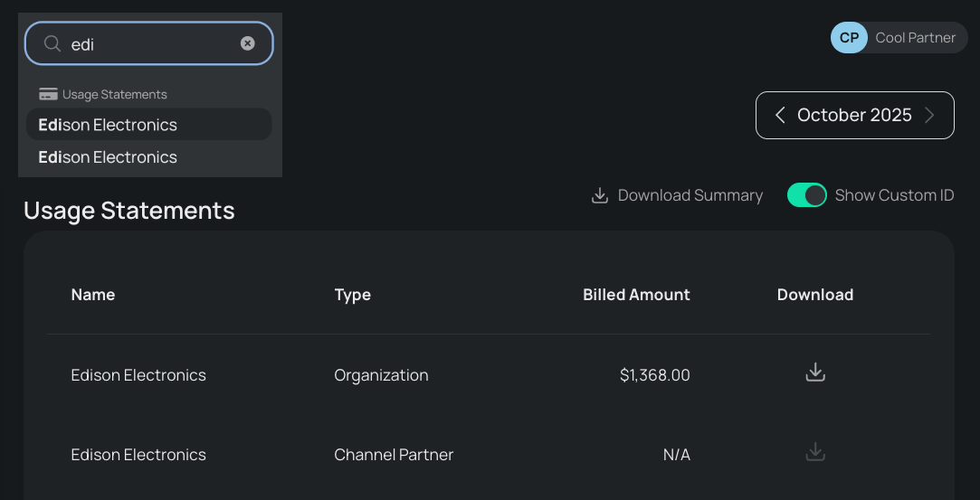Sort by the Type column header

click(353, 295)
